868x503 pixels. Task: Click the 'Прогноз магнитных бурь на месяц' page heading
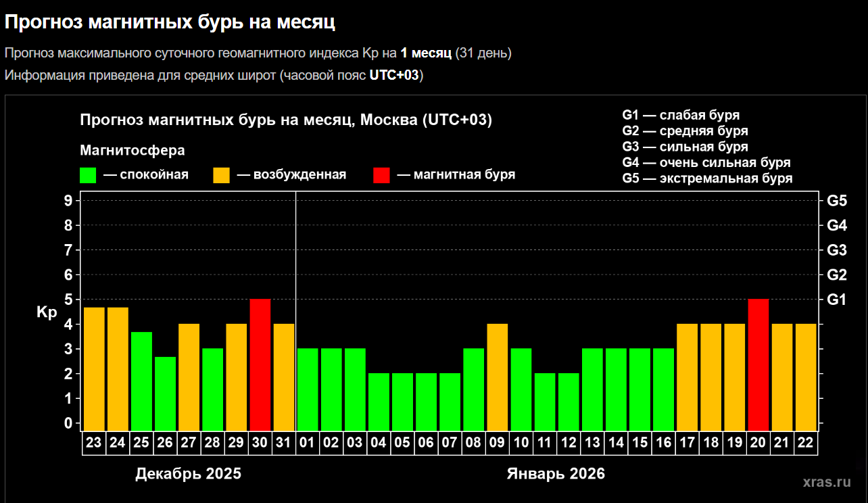(170, 22)
